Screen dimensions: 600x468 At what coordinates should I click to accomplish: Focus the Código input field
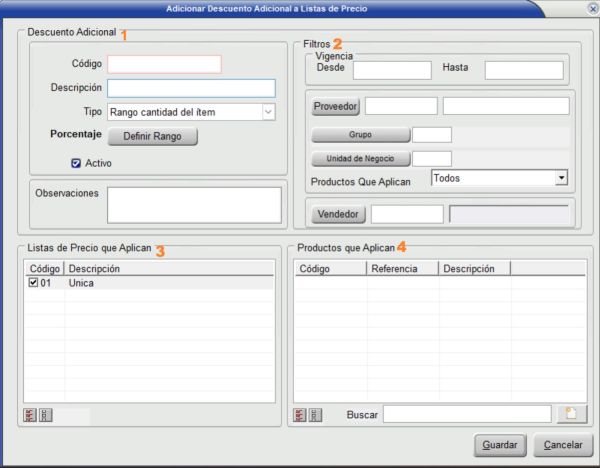[x=163, y=64]
